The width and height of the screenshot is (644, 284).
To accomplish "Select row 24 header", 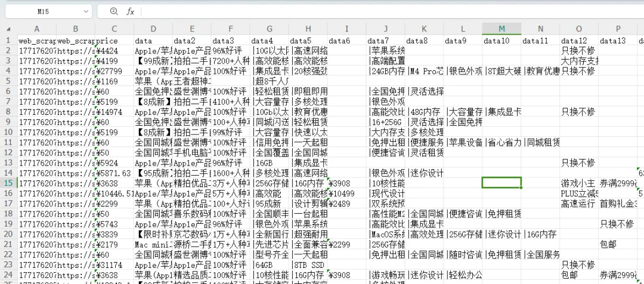I will point(8,274).
